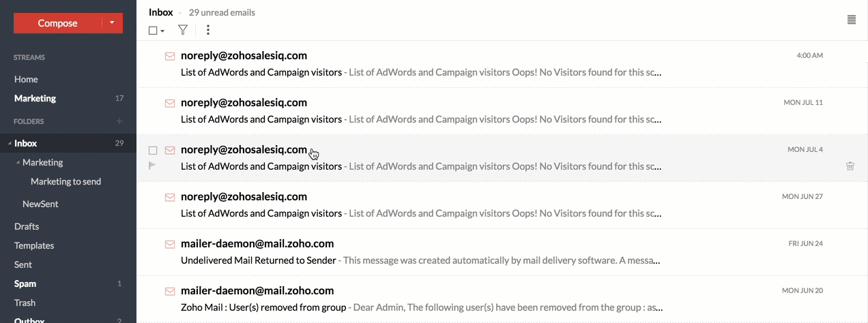Screen dimensions: 868x323
Task: Tick the checkbox on the Mon Jul 4 email
Action: point(153,150)
